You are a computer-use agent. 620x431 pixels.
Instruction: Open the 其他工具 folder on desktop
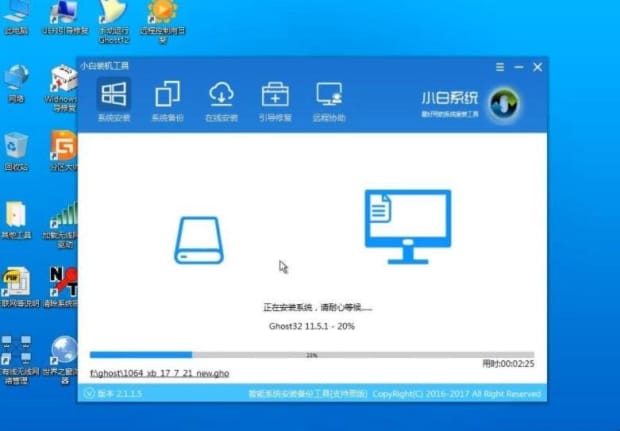[16, 218]
